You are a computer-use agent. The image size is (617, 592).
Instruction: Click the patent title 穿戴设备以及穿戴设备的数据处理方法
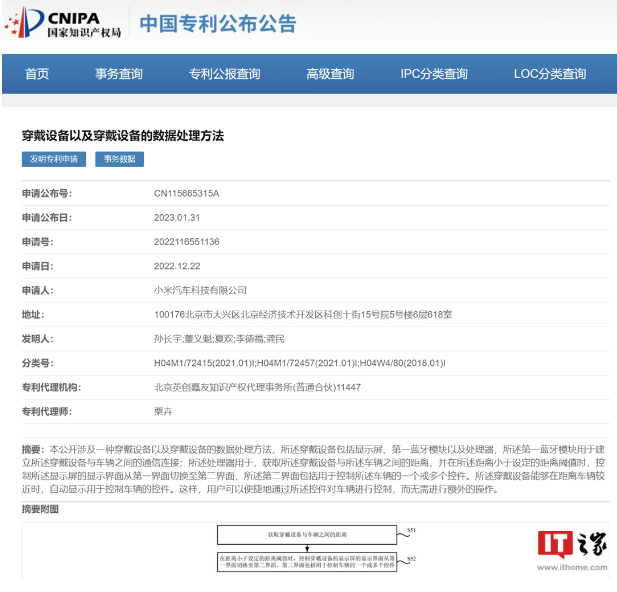click(123, 135)
